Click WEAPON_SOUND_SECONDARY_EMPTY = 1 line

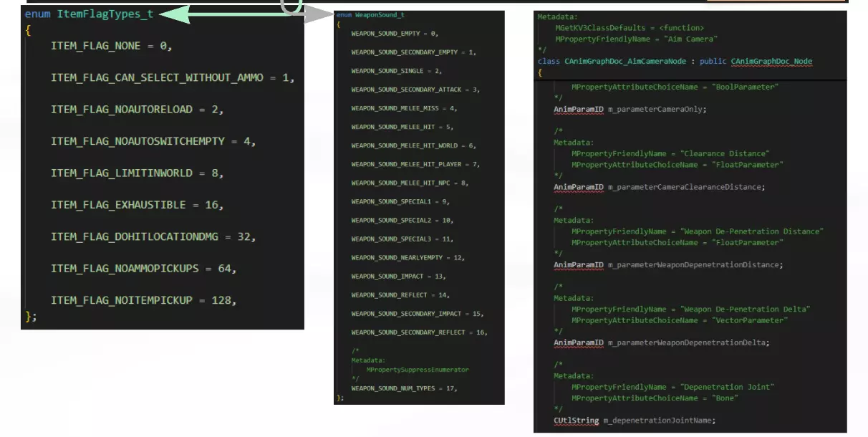[414, 52]
